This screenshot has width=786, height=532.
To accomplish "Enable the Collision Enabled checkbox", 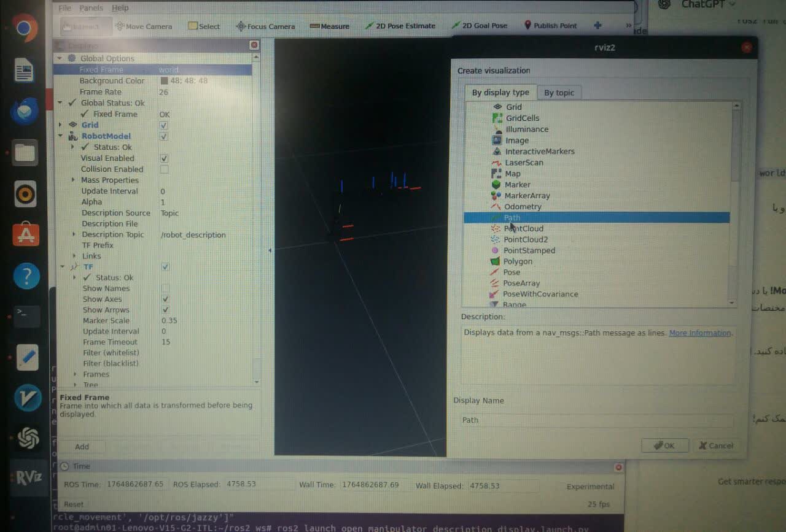I will (164, 169).
